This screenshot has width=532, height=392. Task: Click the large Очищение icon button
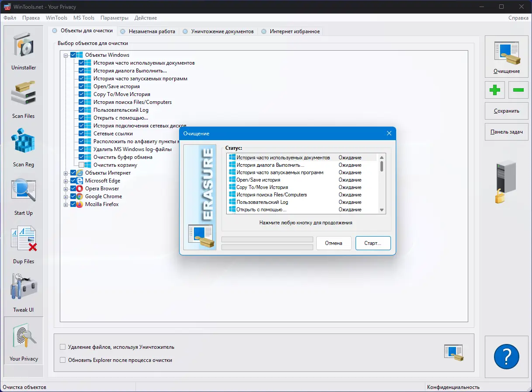[x=507, y=57]
